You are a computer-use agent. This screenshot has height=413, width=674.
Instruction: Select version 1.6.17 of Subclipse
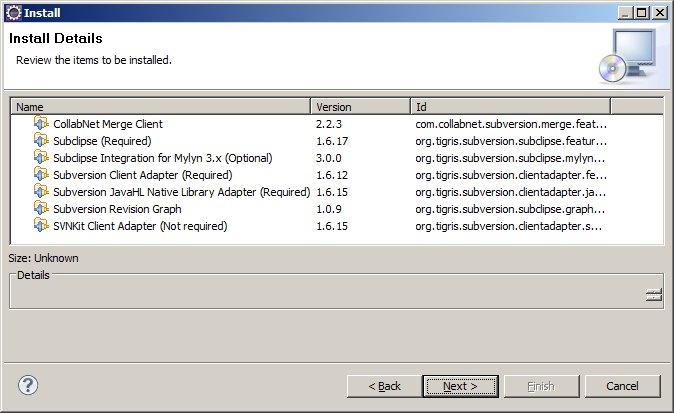333,141
